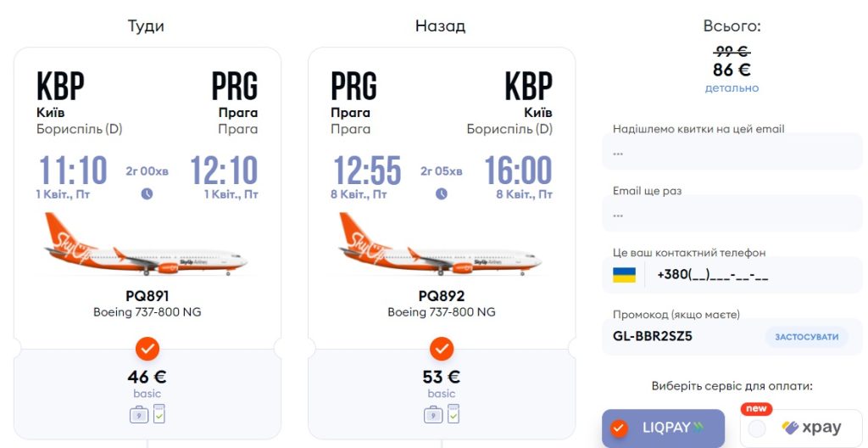Click the check-in document icon under 53 € fare
The height and width of the screenshot is (448, 868).
(453, 413)
